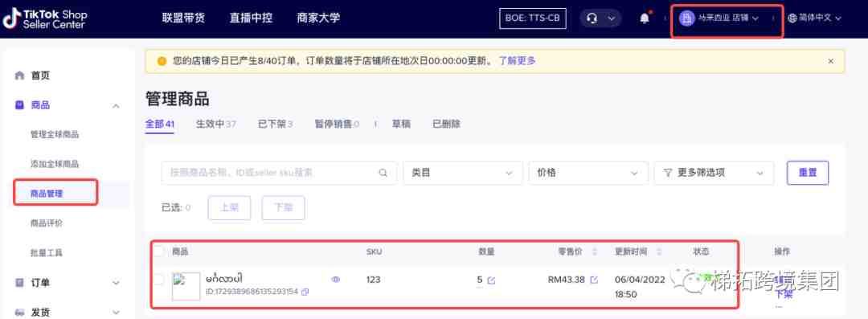Click the search magnifier icon

[383, 173]
